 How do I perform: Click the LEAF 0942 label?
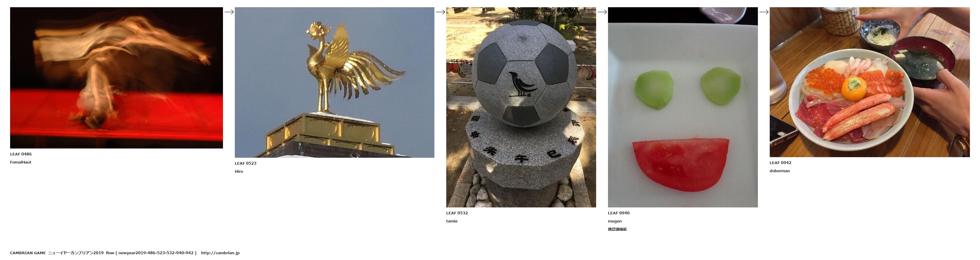tap(780, 163)
